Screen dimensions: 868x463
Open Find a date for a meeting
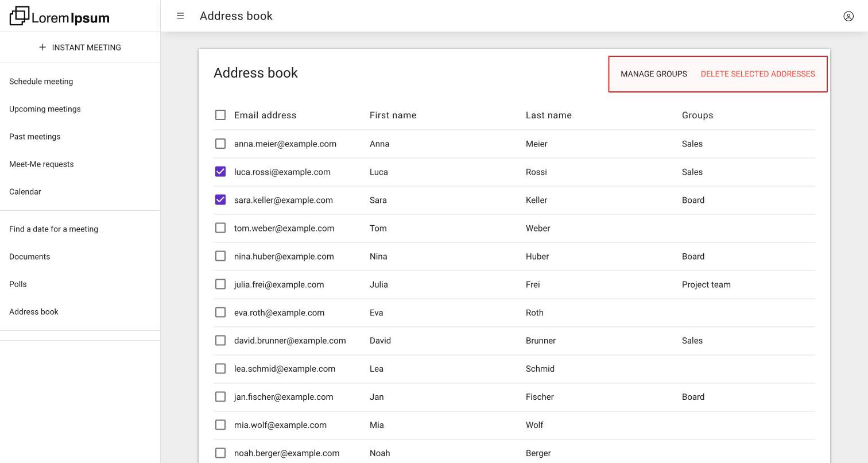(x=53, y=229)
